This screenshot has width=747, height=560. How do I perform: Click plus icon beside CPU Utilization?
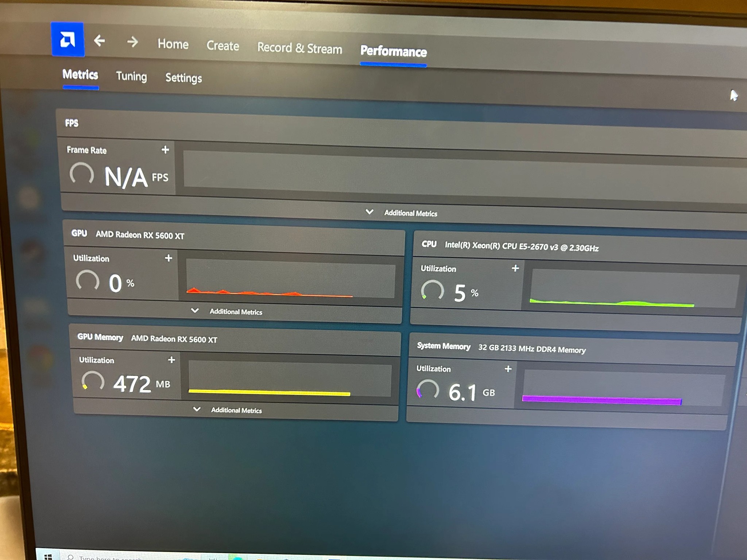coord(515,268)
